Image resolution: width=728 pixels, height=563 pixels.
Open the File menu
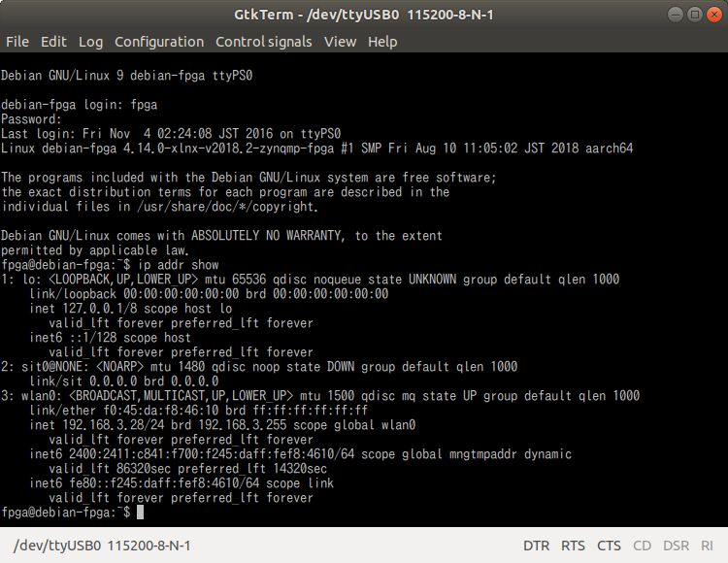coord(17,42)
